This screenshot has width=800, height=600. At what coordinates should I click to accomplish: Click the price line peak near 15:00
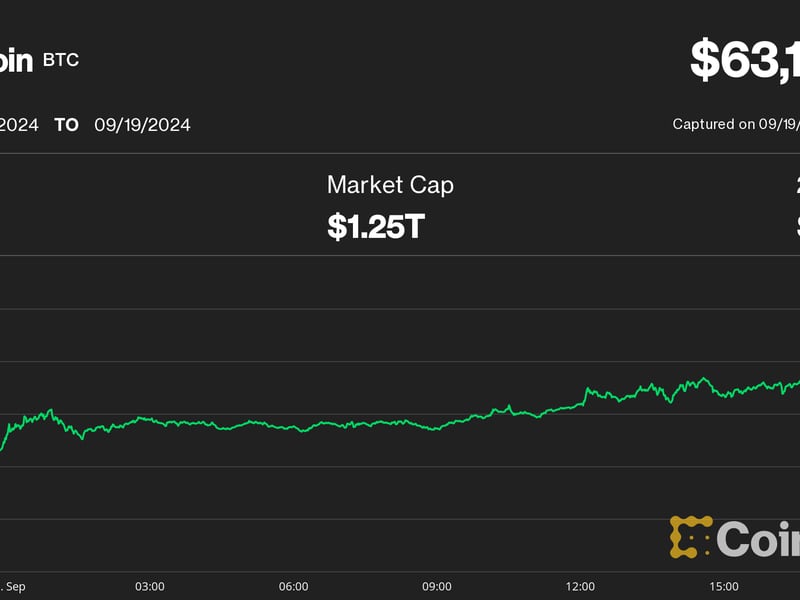[x=705, y=379]
